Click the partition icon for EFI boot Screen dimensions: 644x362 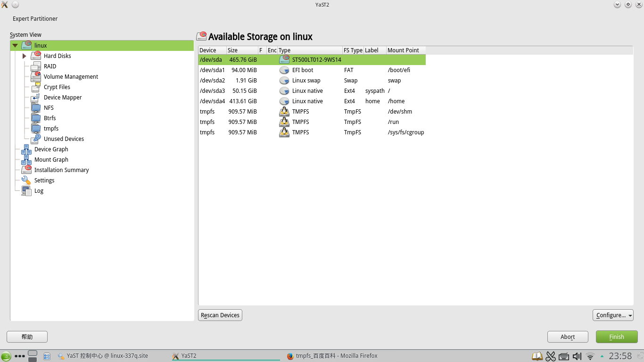pyautogui.click(x=284, y=70)
